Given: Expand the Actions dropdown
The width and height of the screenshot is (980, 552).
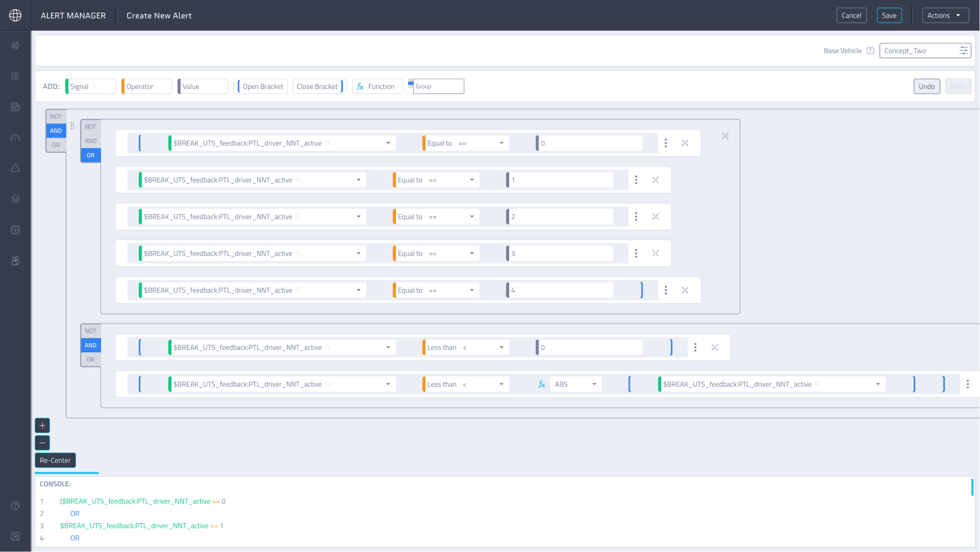Looking at the screenshot, I should (945, 16).
